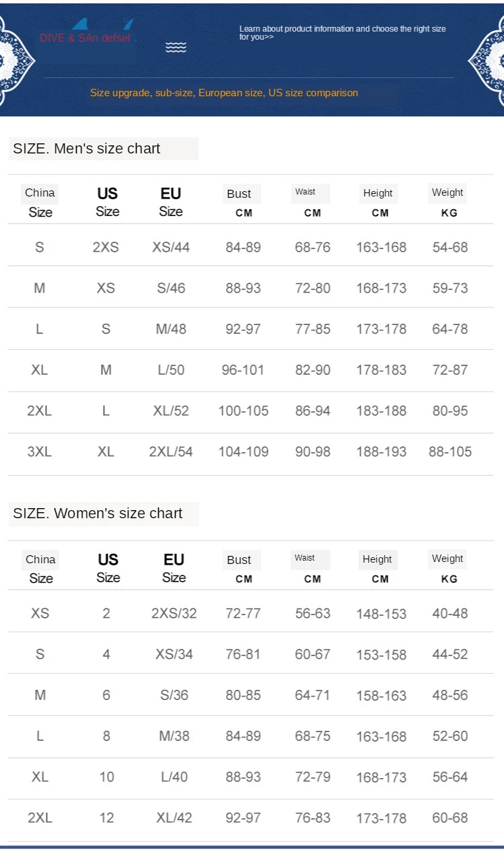The height and width of the screenshot is (852, 504).
Task: Click the 'Size upgrade, sub-size' comparison text
Action: tap(224, 93)
